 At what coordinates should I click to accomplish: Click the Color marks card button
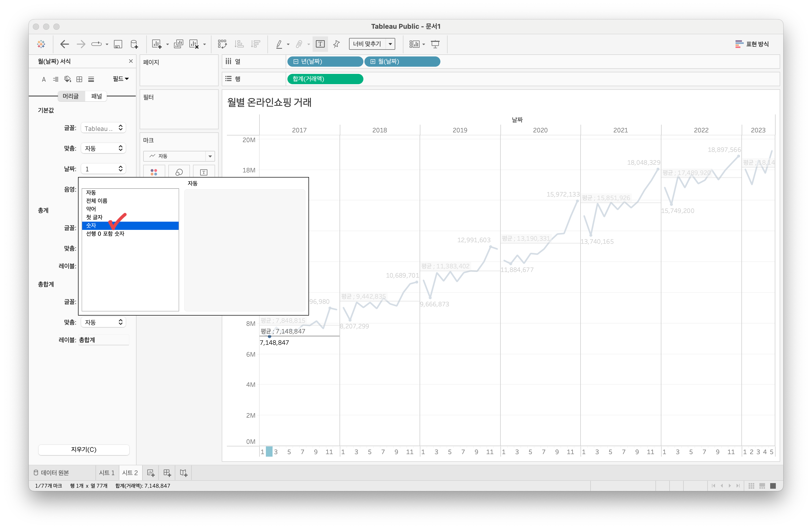[x=154, y=172]
